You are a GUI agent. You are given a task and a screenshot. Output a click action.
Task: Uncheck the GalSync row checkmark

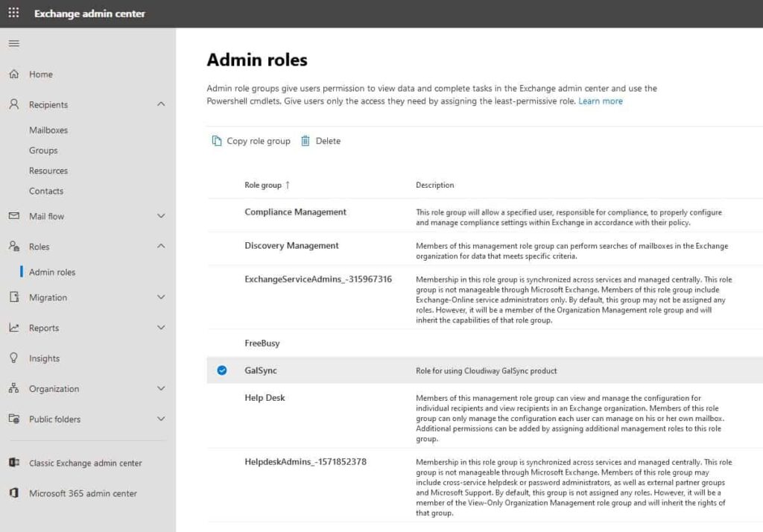tap(222, 370)
